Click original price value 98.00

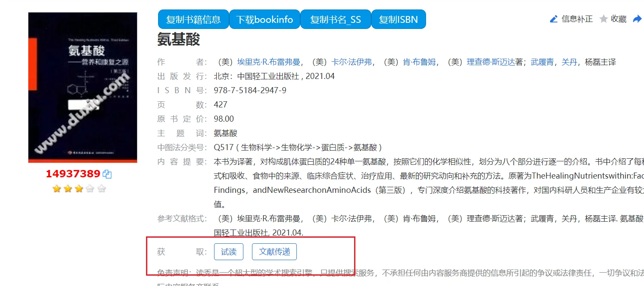[x=224, y=119]
